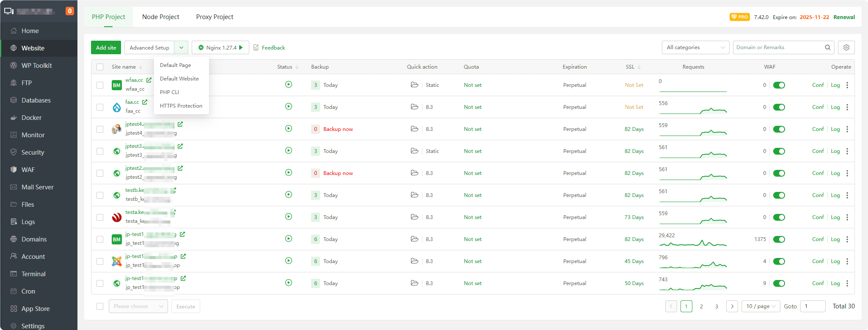Click the search magnifier icon
Image resolution: width=868 pixels, height=330 pixels.
click(827, 47)
